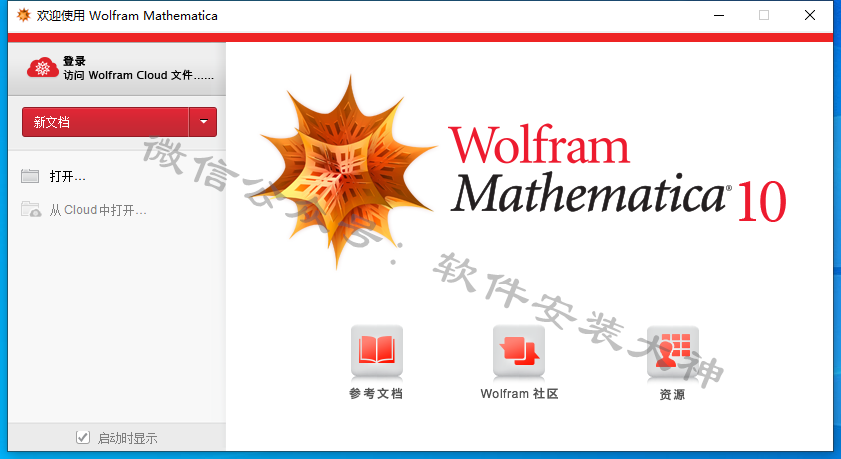Select 从 Cloud中打开... option

pyautogui.click(x=98, y=210)
